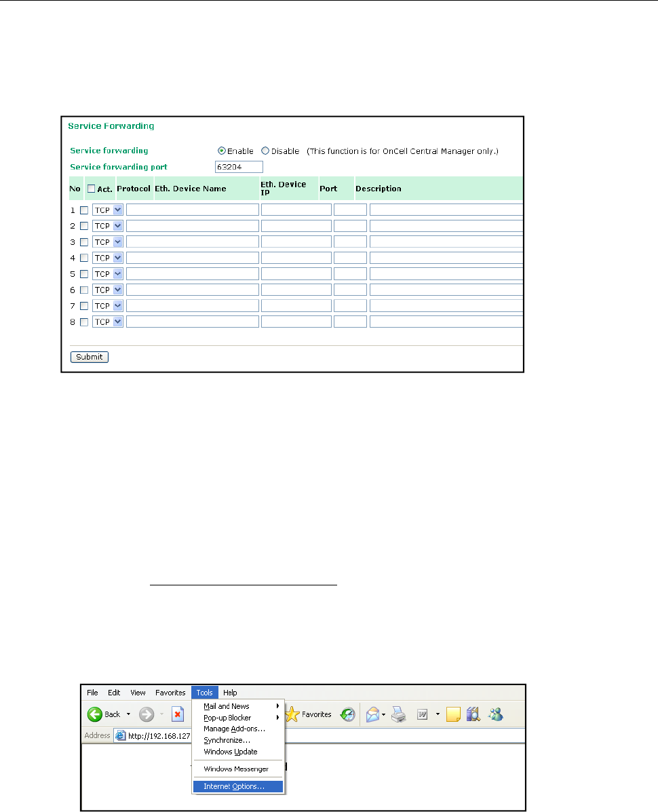The height and width of the screenshot is (812, 658).
Task: Toggle the Act. header checkbox
Action: coord(91,189)
